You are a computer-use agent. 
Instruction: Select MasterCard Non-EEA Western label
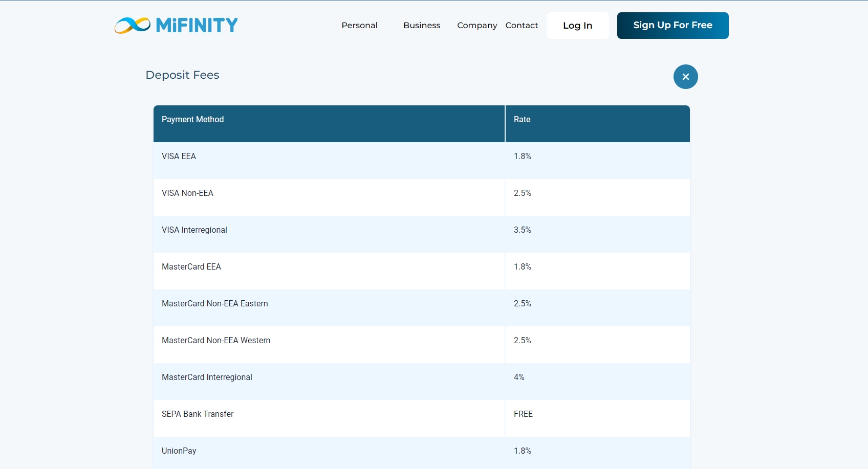point(216,341)
